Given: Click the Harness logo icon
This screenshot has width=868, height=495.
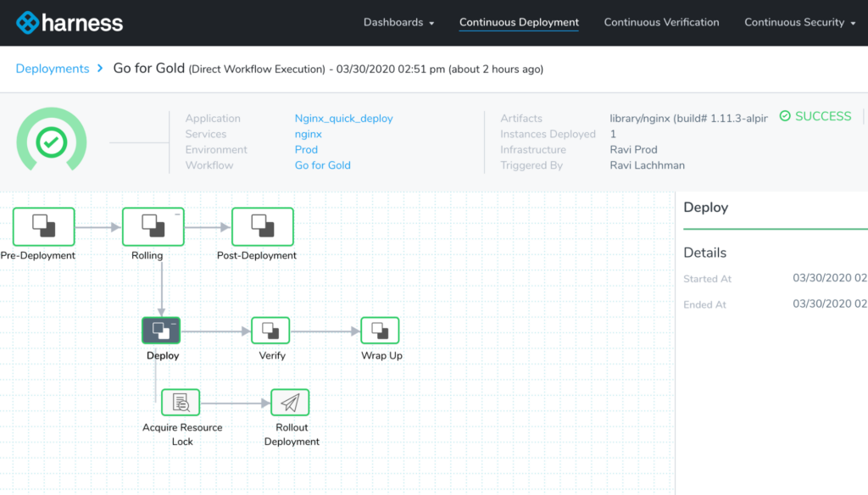Looking at the screenshot, I should [x=27, y=23].
